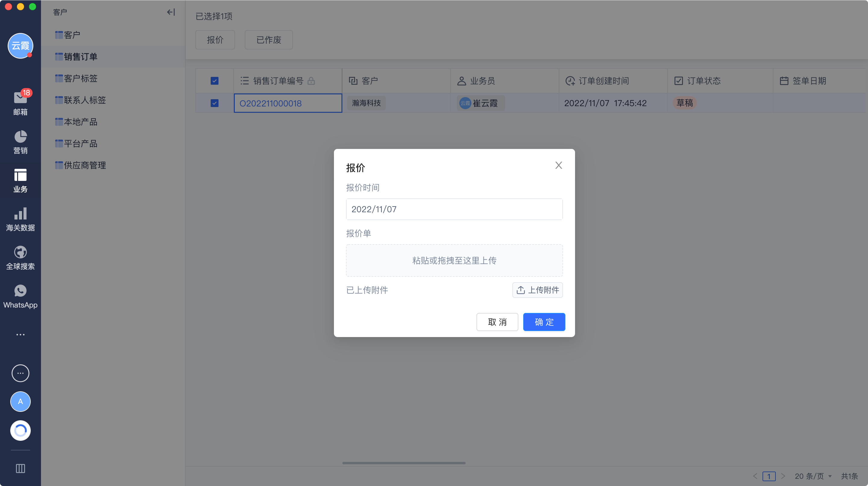Screen dimensions: 868x486
Task: Open 客户标签 in the left menu
Action: point(80,78)
